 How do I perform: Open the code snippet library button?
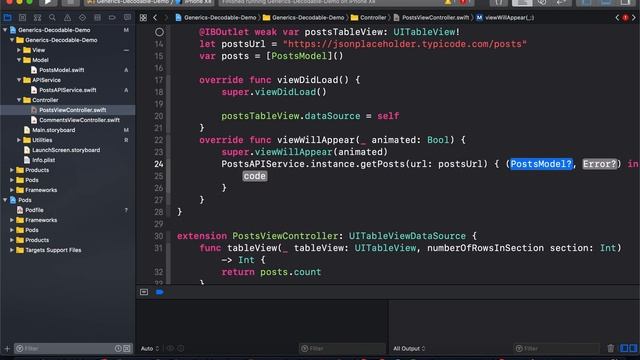click(x=499, y=2)
